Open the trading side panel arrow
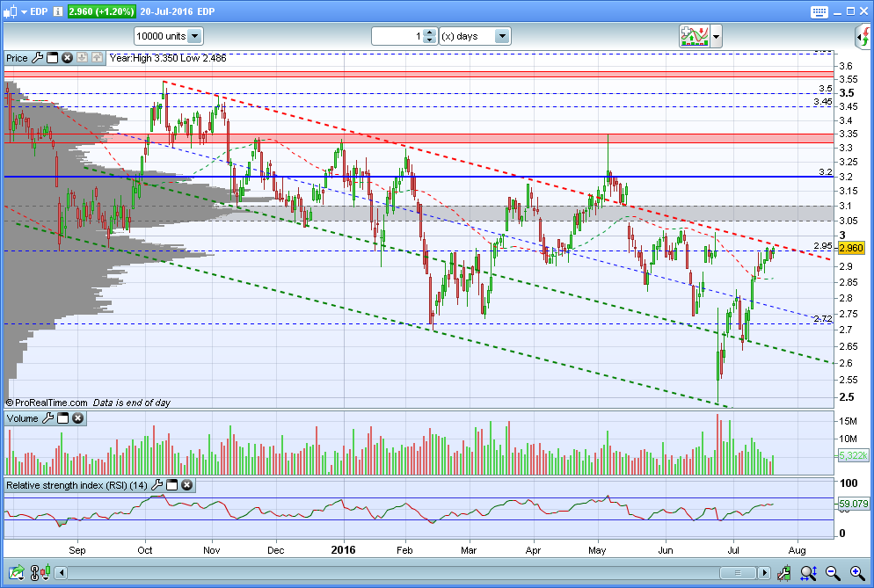The width and height of the screenshot is (874, 588). point(863,37)
